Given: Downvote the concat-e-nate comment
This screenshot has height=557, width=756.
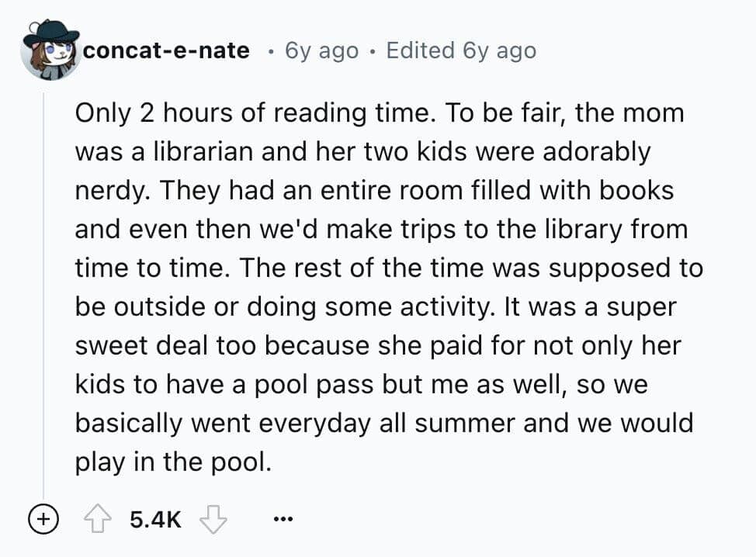Looking at the screenshot, I should point(212,519).
